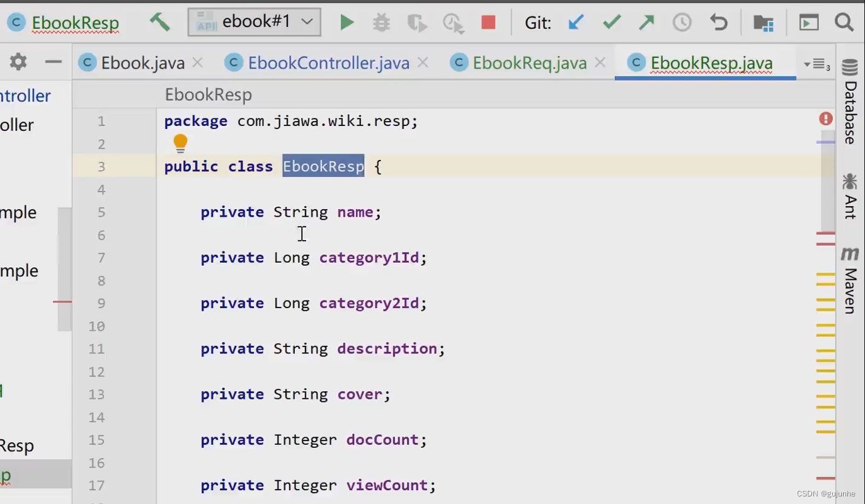Click the Build project hammer icon
Image resolution: width=865 pixels, height=504 pixels.
(x=159, y=23)
